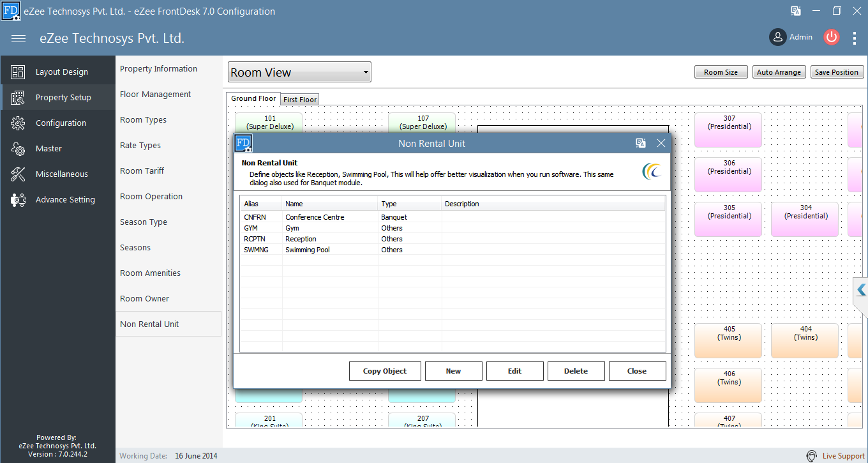Click the Description column header

click(x=553, y=204)
